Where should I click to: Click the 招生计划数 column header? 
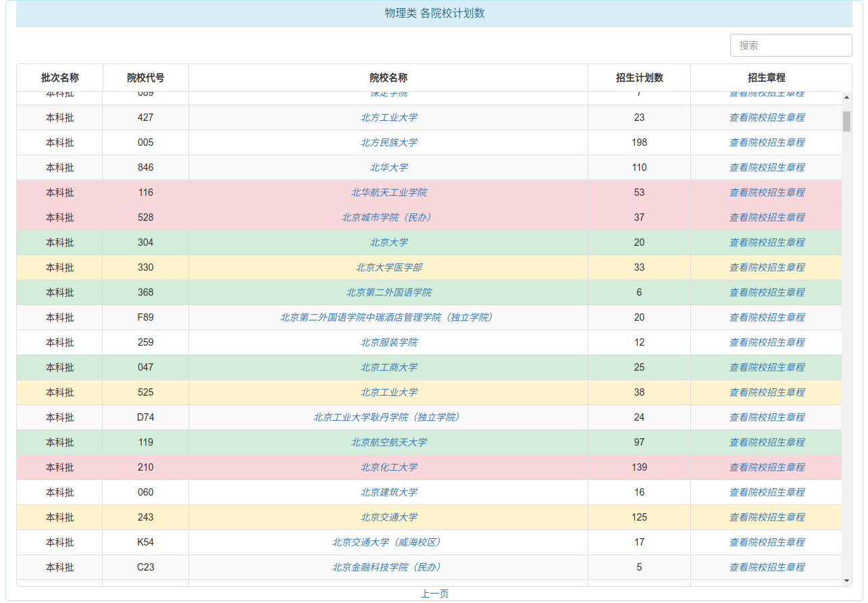640,78
